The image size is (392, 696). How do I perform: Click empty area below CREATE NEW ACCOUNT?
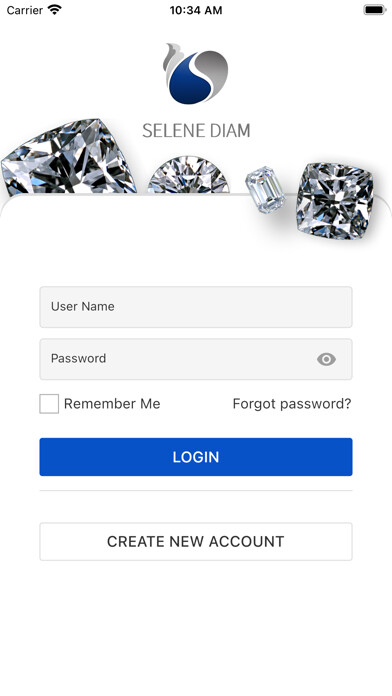(196, 626)
